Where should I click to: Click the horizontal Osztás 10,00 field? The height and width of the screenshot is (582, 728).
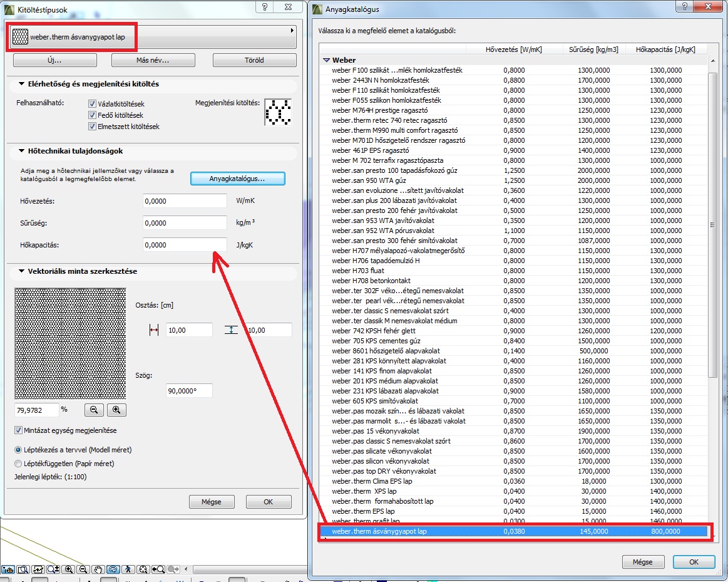click(x=190, y=330)
